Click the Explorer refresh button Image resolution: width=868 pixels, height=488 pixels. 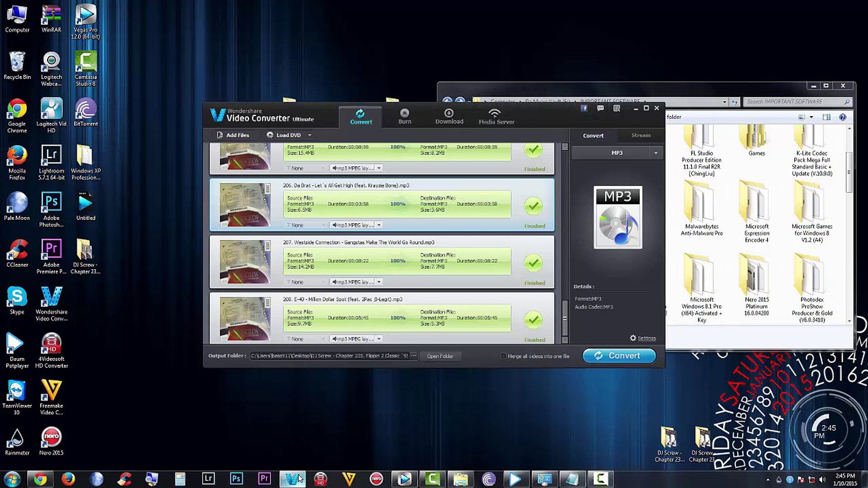click(735, 102)
